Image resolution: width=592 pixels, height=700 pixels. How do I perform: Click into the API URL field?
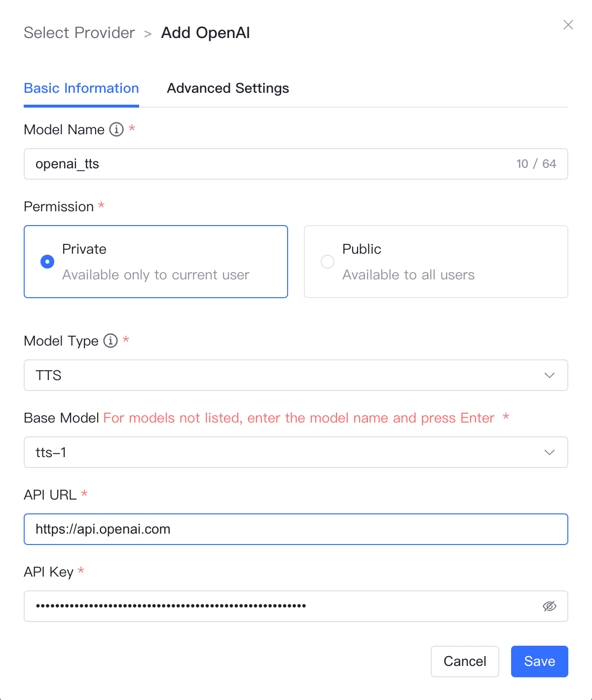[296, 529]
